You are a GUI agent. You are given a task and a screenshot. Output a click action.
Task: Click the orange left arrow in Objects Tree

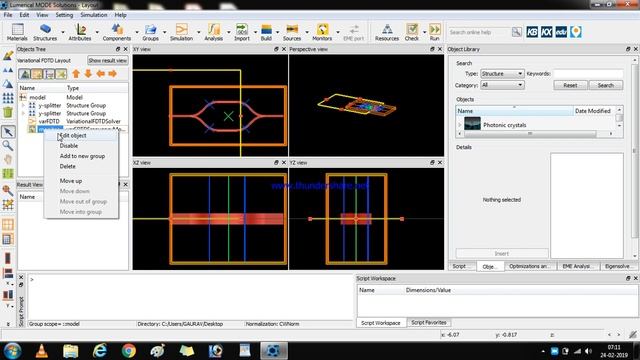click(100, 74)
